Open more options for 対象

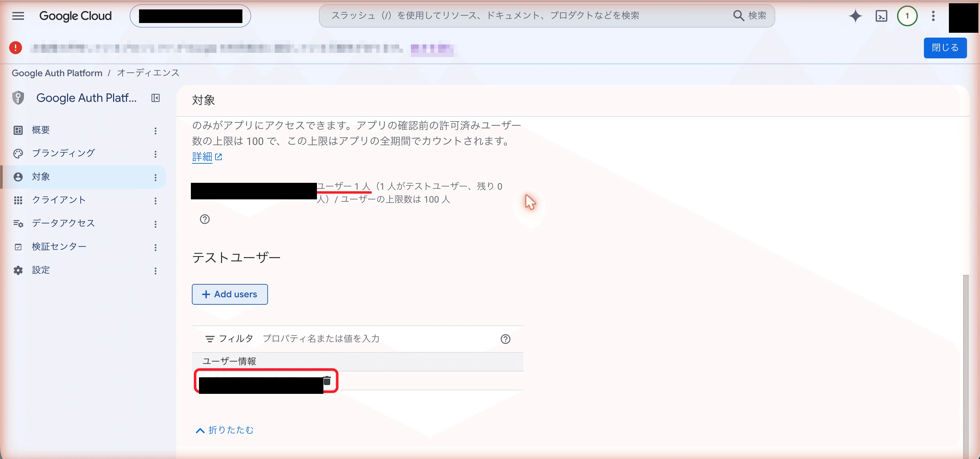[155, 177]
